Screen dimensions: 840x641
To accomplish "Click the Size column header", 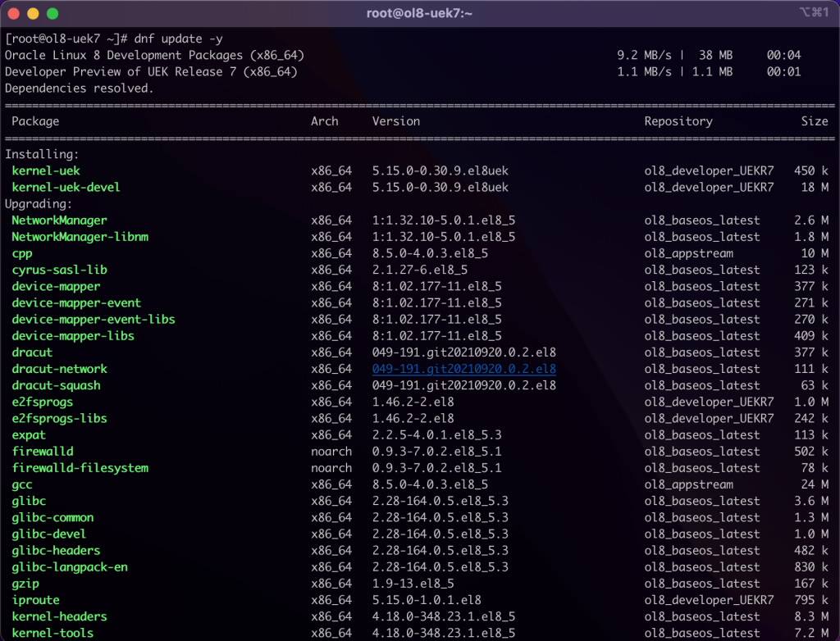I will pyautogui.click(x=815, y=120).
